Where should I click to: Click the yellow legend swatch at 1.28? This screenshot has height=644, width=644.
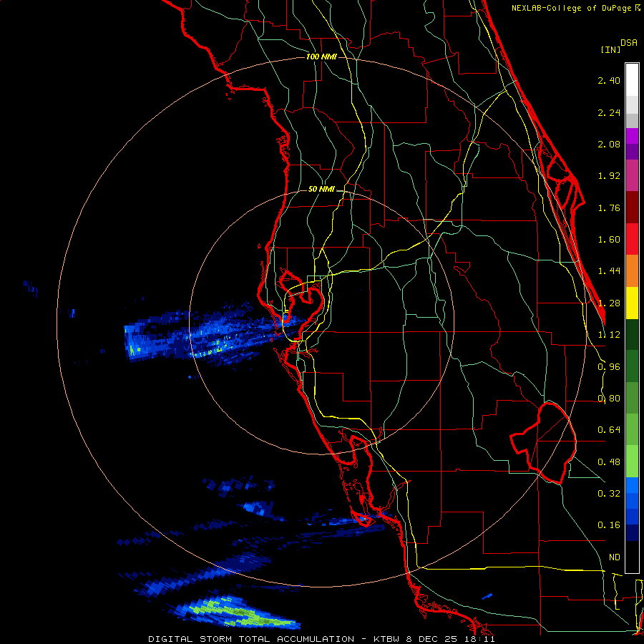632,303
